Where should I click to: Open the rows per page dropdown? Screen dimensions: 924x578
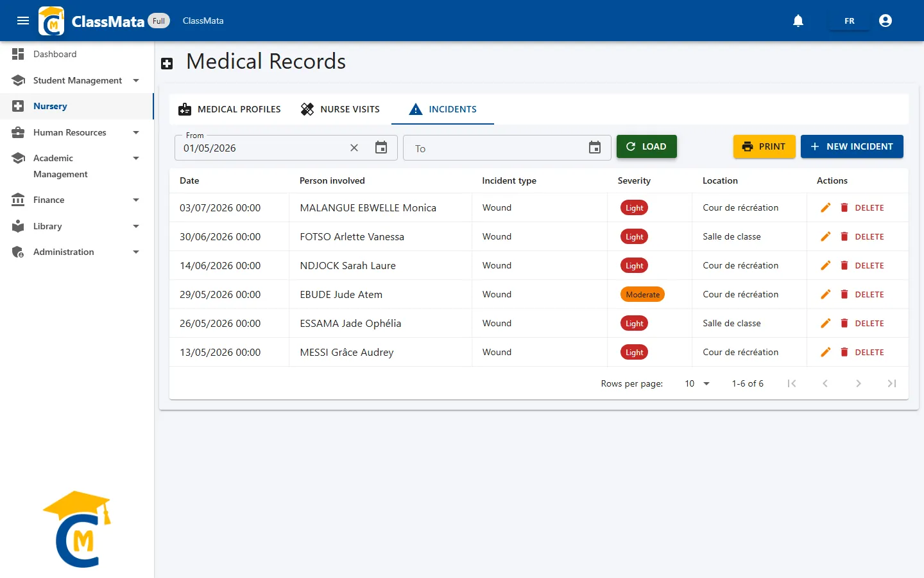[x=697, y=383]
